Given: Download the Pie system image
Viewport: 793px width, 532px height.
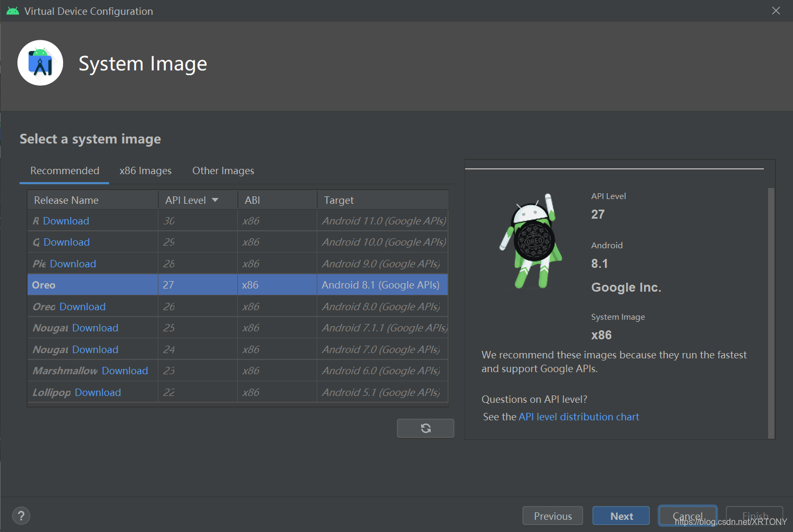Looking at the screenshot, I should coord(73,264).
